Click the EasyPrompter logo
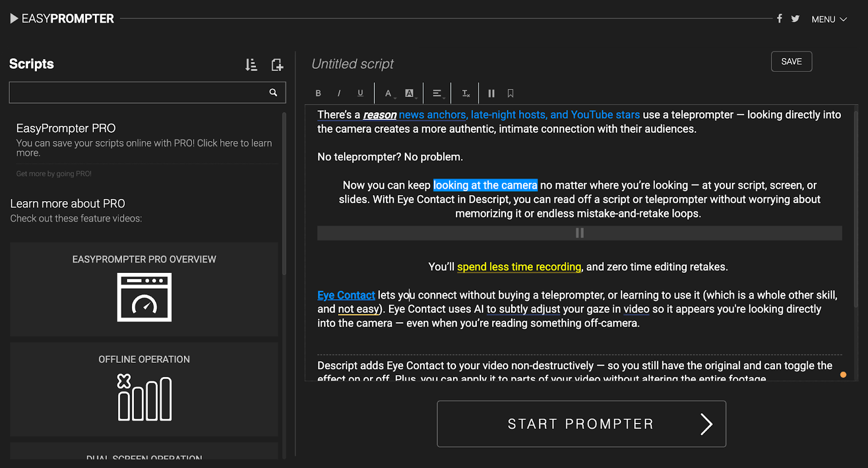Viewport: 868px width, 468px height. click(x=62, y=18)
